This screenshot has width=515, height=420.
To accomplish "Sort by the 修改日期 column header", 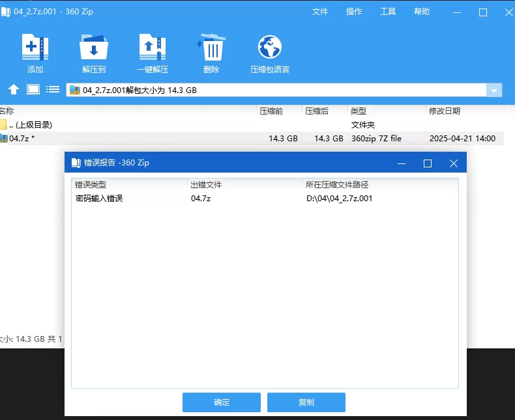I will coord(445,111).
